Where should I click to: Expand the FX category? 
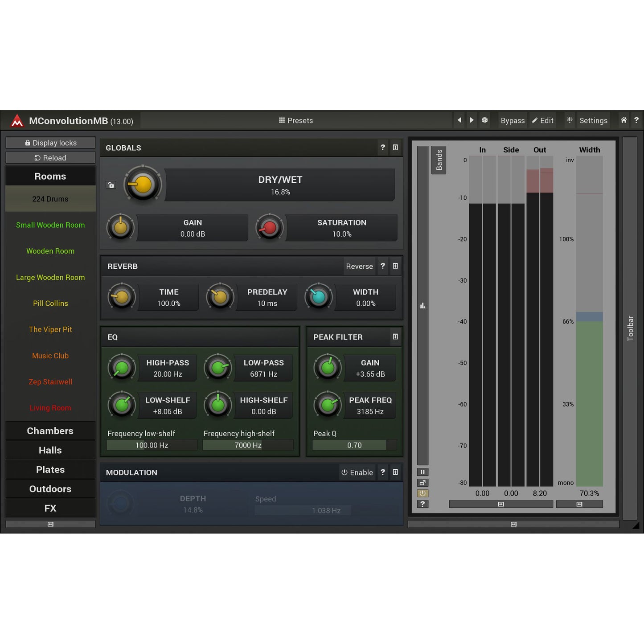coord(50,508)
